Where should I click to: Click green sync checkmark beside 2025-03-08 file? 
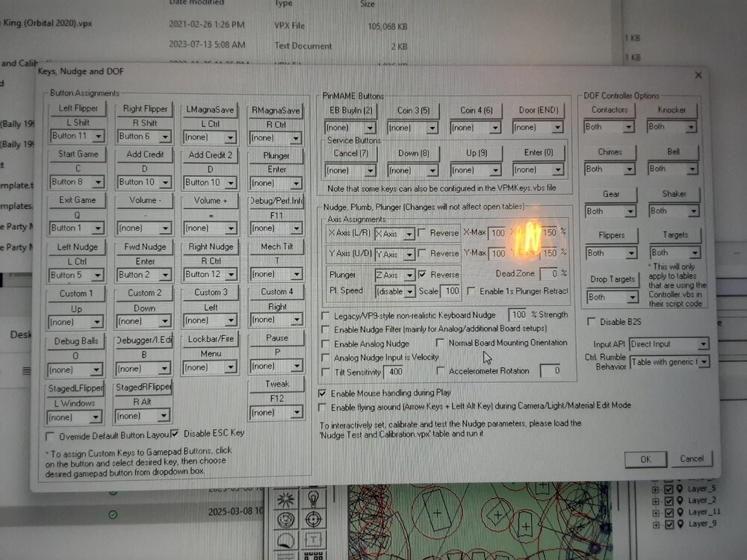point(113,514)
